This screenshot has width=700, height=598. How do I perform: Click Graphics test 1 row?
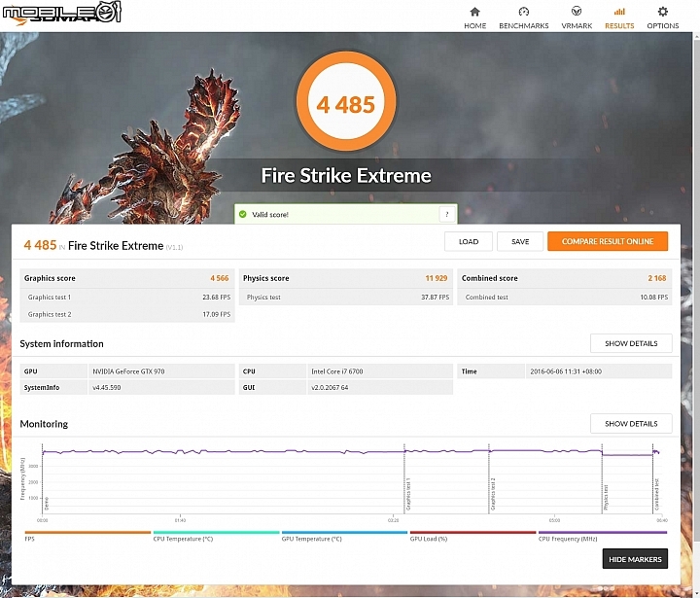127,297
